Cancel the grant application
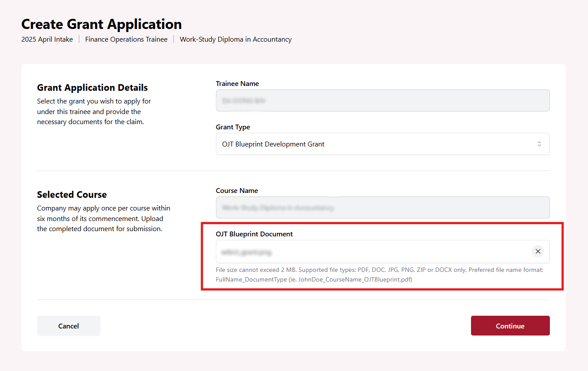Image resolution: width=588 pixels, height=371 pixels. [x=69, y=326]
